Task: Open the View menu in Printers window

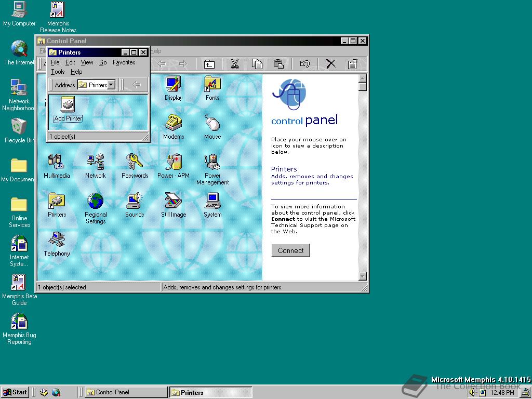Action: [x=87, y=62]
